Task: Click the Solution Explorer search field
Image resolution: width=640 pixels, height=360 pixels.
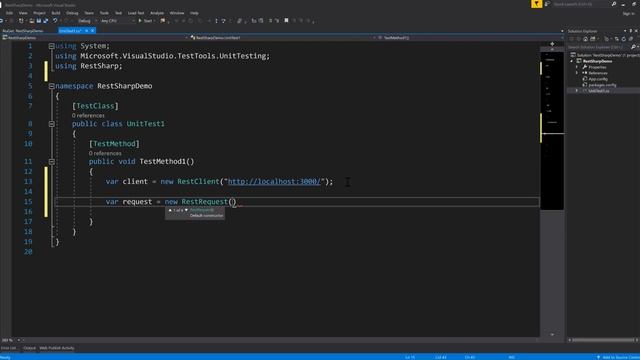Action: point(598,47)
